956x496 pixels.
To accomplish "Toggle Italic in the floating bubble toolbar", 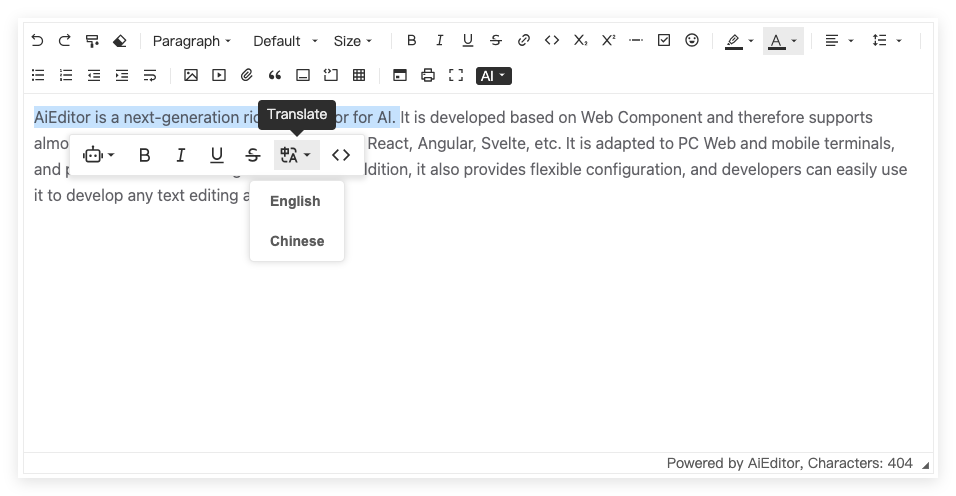I will (180, 155).
